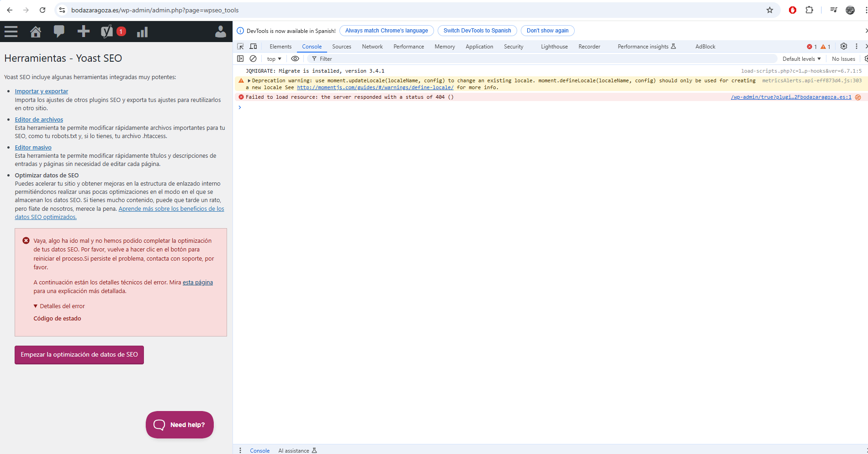
Task: Open the Opera-style red extension icon
Action: [793, 10]
